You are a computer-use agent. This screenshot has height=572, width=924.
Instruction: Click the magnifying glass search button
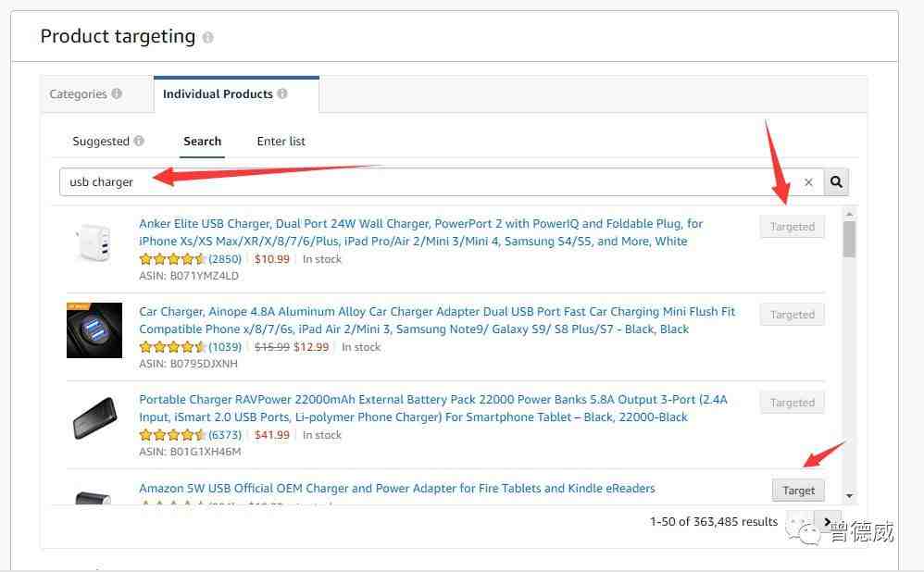[836, 181]
